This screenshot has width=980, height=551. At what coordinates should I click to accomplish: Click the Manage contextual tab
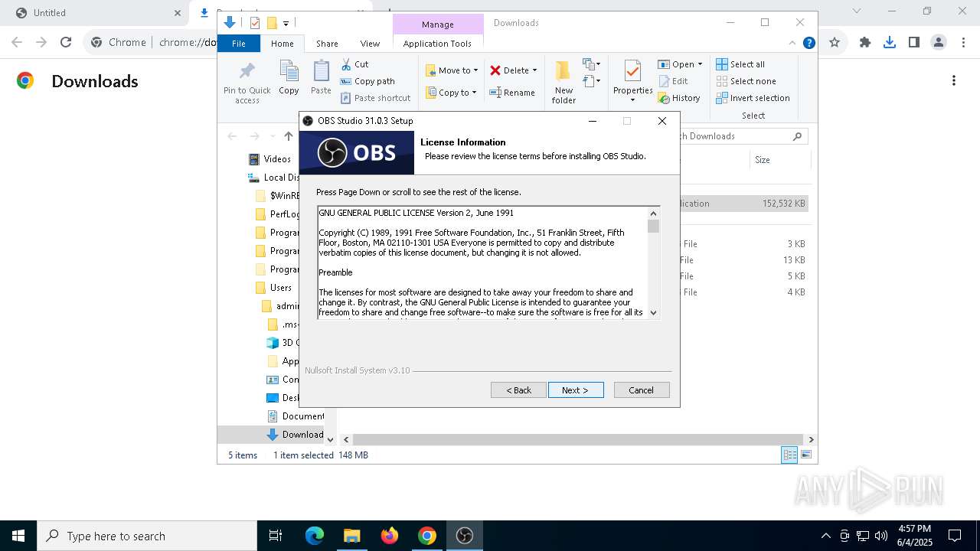click(438, 24)
